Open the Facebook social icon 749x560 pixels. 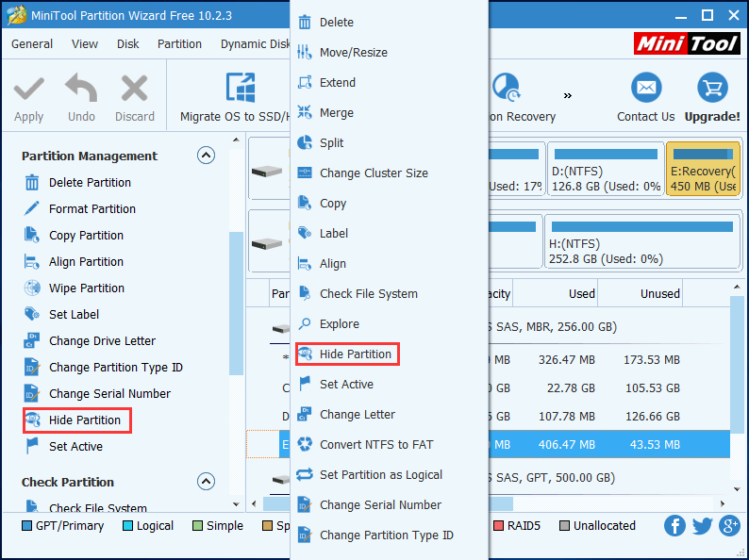(674, 526)
